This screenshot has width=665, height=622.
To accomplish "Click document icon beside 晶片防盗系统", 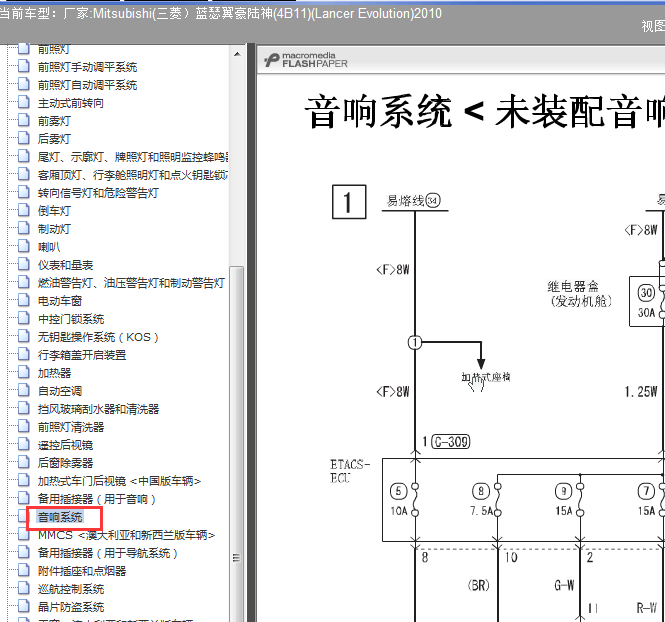I will coord(24,606).
